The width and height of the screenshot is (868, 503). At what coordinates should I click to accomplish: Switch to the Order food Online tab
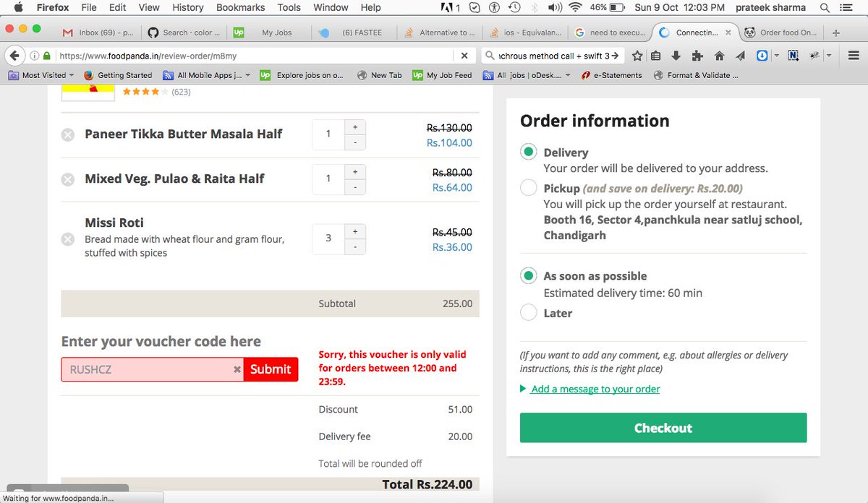click(781, 33)
